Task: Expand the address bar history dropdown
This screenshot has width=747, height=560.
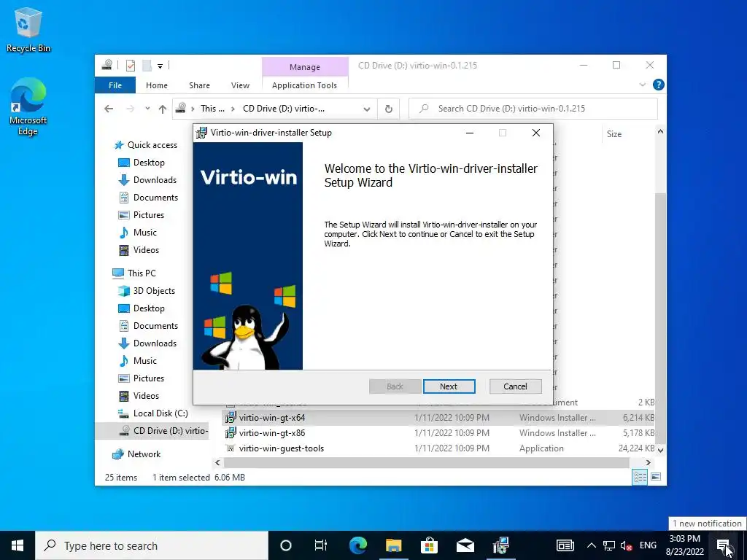Action: 367,109
